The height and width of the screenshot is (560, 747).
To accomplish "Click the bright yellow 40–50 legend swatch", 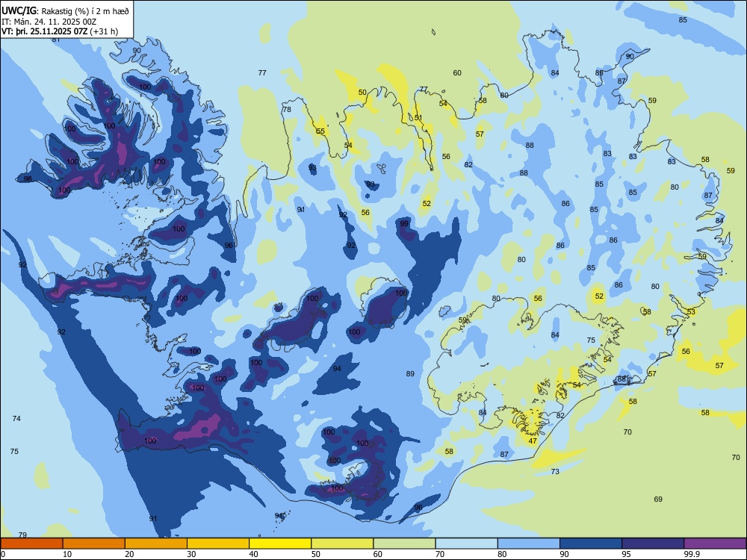I will click(x=280, y=544).
